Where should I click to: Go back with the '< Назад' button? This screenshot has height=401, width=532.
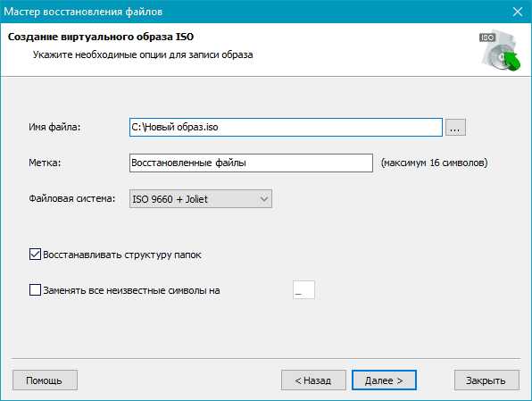(313, 380)
